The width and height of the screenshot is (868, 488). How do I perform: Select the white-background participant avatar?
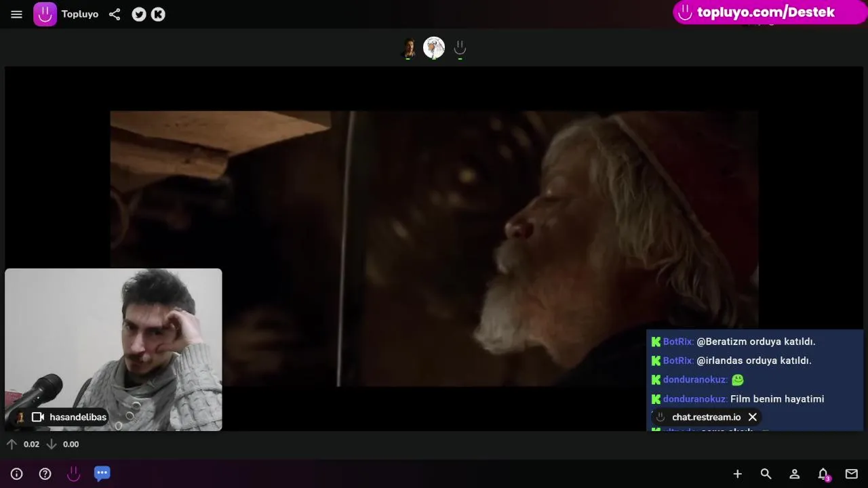[434, 47]
